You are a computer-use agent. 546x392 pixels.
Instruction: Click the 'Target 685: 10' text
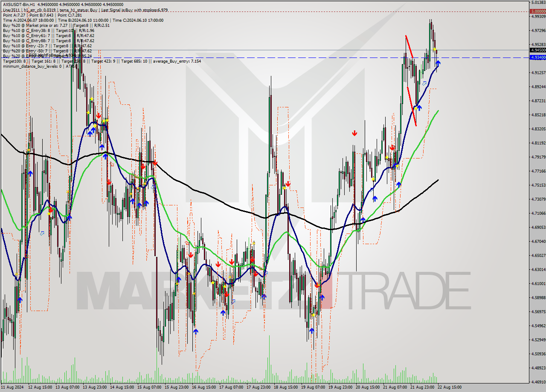134,61
